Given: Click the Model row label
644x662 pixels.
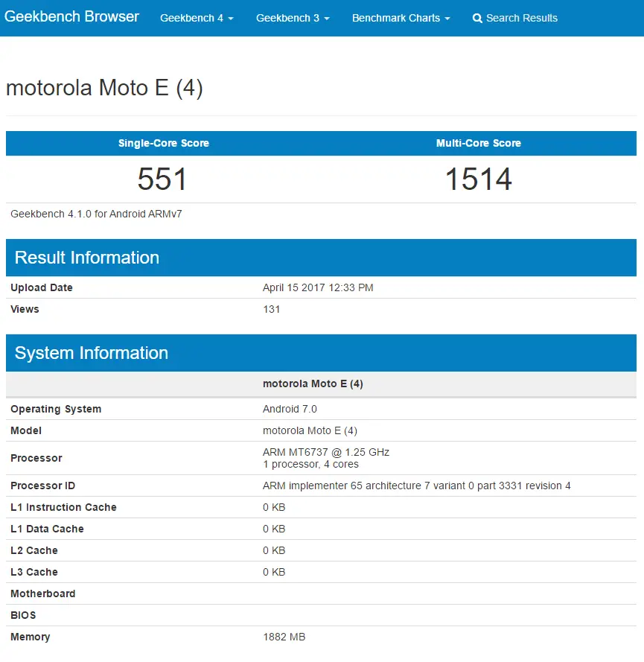Looking at the screenshot, I should pyautogui.click(x=26, y=430).
